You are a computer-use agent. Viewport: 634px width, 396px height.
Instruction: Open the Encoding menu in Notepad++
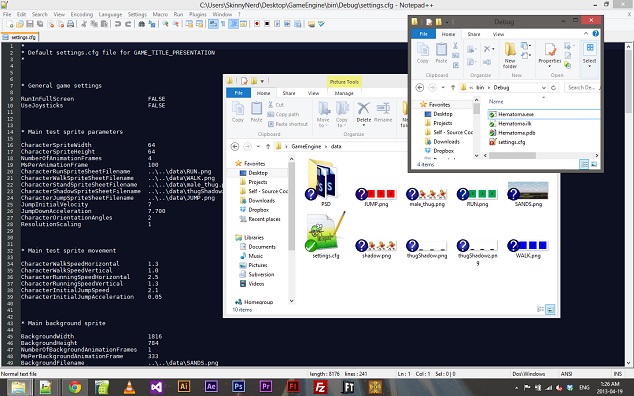82,14
